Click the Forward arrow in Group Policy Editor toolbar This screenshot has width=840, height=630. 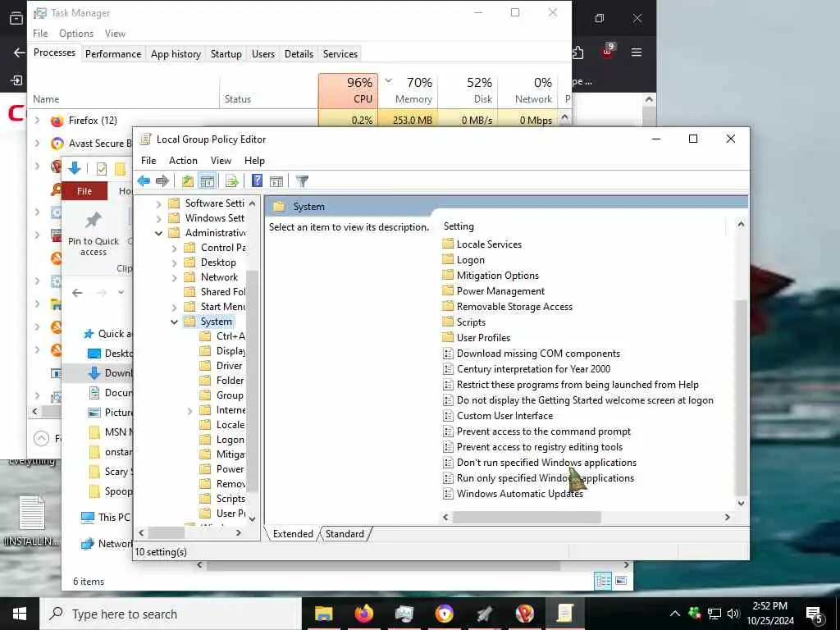162,181
